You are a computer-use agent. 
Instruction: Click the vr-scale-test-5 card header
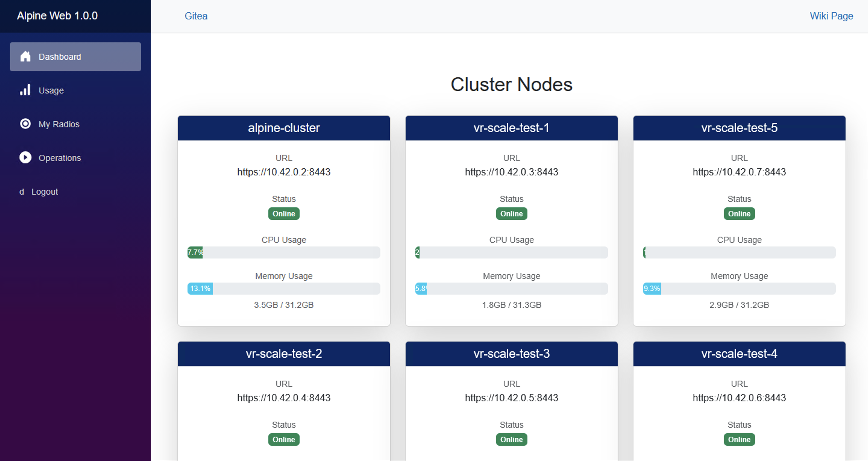pyautogui.click(x=739, y=128)
